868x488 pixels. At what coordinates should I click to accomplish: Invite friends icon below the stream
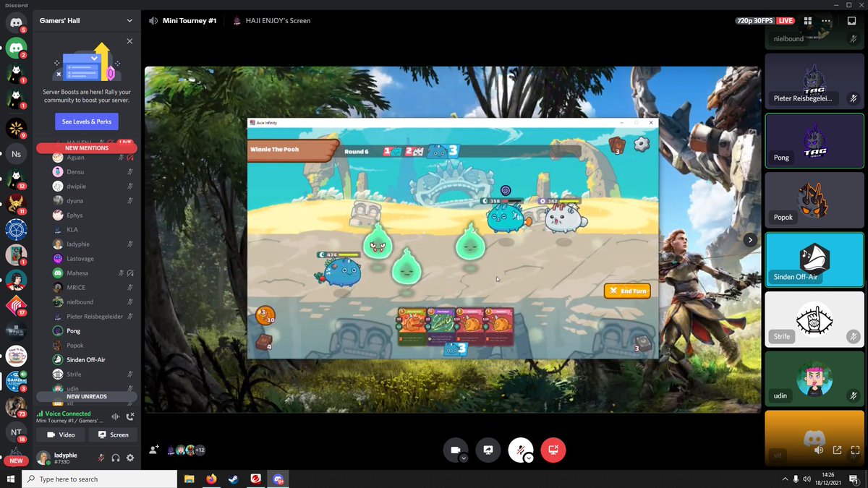point(154,450)
